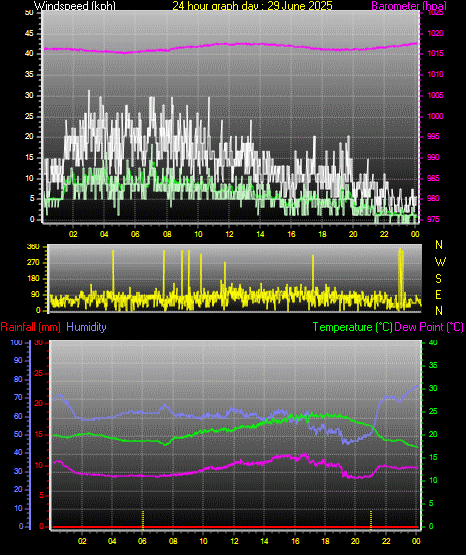Select the 100 value on the humidity axis
Image resolution: width=466 pixels, height=555 pixels.
[17, 342]
